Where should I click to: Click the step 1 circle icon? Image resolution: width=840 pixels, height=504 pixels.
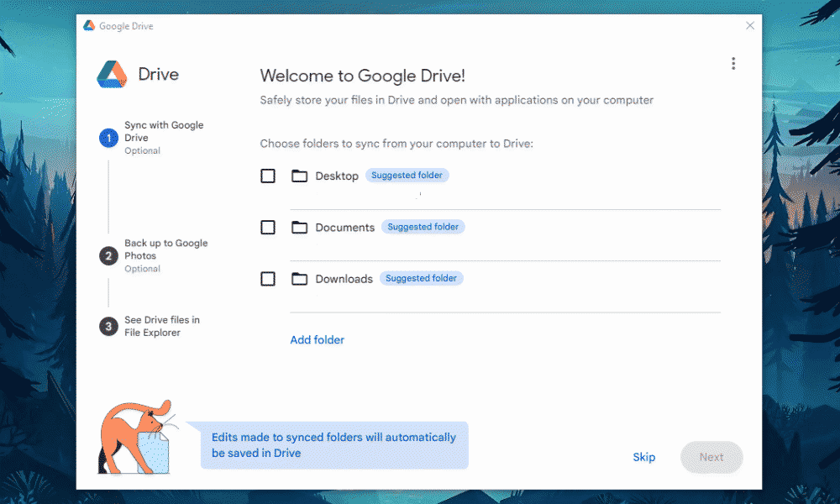point(108,139)
